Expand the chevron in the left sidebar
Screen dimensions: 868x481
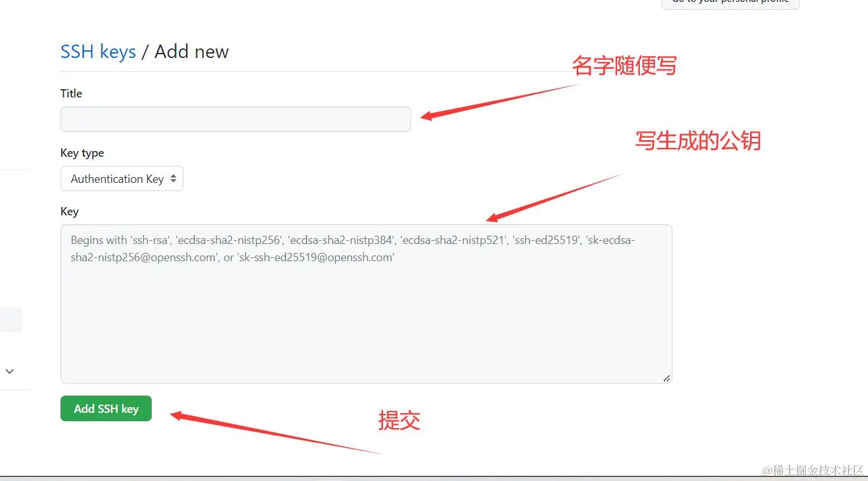click(x=10, y=371)
